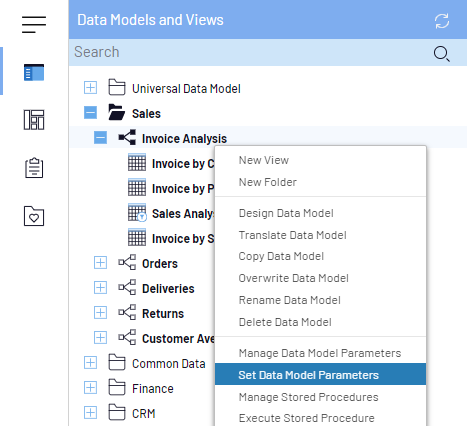Open the dashboards layout sidebar icon

(34, 120)
